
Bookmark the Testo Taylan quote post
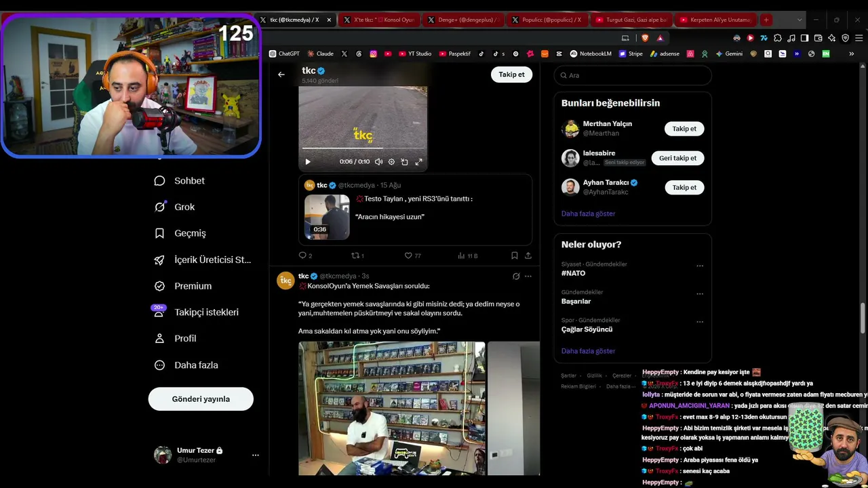pos(515,256)
